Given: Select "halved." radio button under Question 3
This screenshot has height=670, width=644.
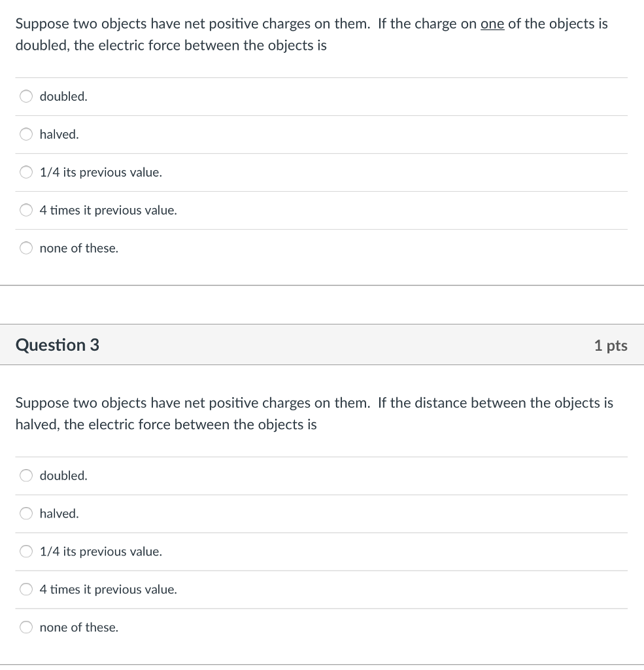Looking at the screenshot, I should (26, 514).
